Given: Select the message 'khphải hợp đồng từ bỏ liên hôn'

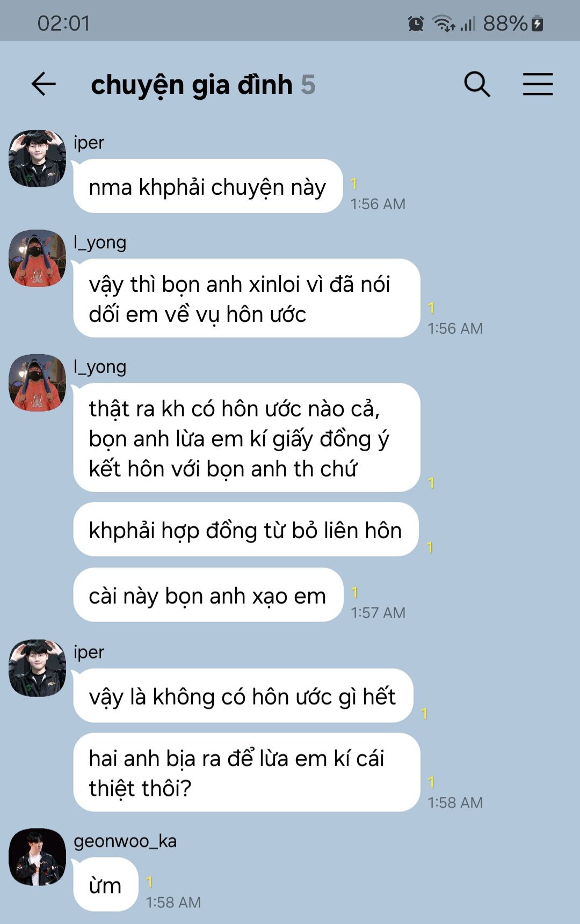Looking at the screenshot, I should coord(246,529).
